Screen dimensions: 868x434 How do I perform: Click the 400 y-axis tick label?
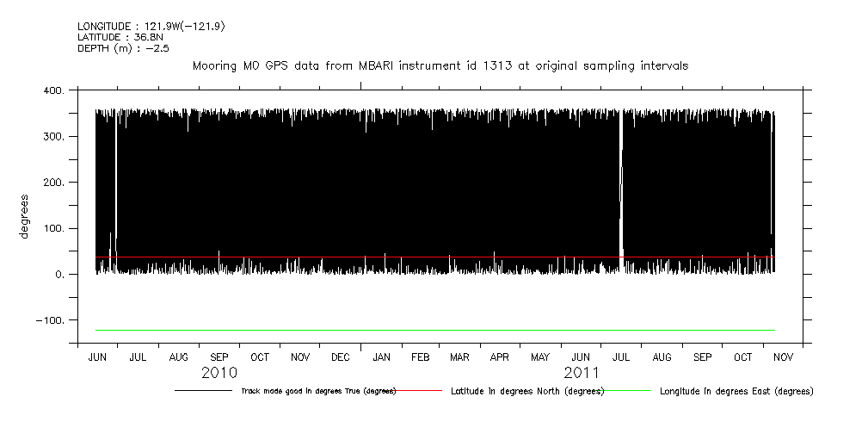click(x=52, y=90)
